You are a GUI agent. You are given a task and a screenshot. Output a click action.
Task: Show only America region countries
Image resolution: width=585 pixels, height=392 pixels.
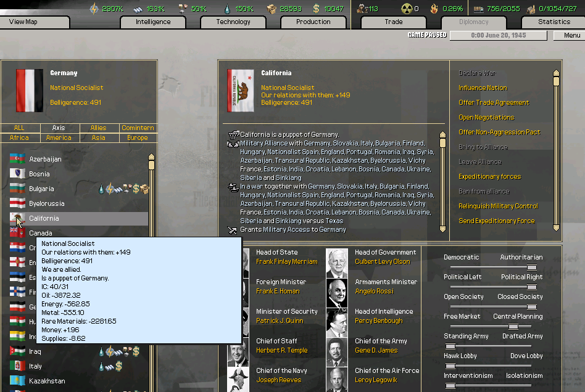pos(59,138)
